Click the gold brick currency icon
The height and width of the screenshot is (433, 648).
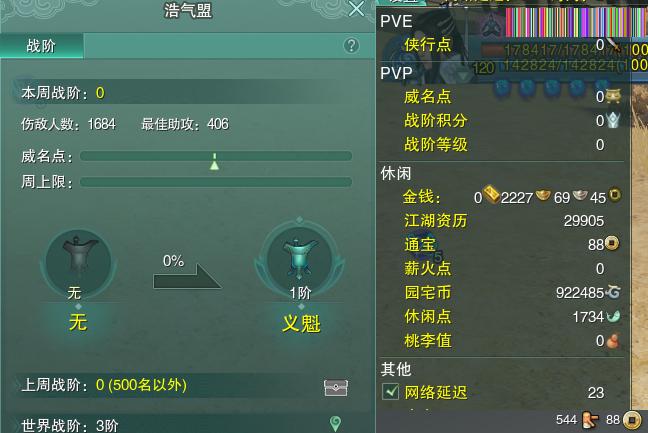pos(491,194)
